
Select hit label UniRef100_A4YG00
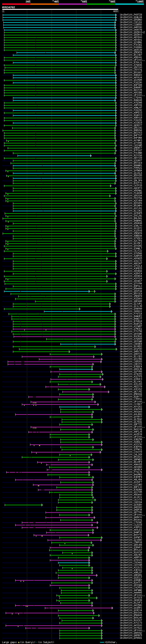(x=131, y=625)
